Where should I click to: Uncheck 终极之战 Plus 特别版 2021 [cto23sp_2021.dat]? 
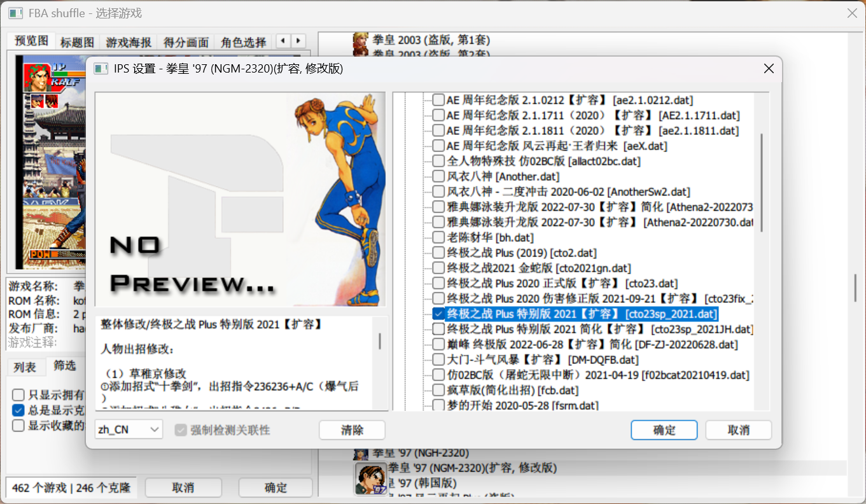point(438,314)
